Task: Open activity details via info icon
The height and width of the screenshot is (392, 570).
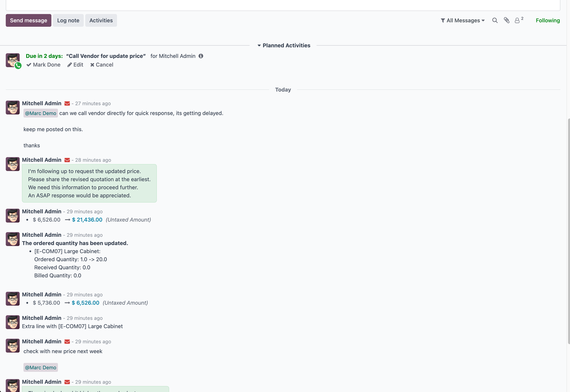Action: point(201,56)
